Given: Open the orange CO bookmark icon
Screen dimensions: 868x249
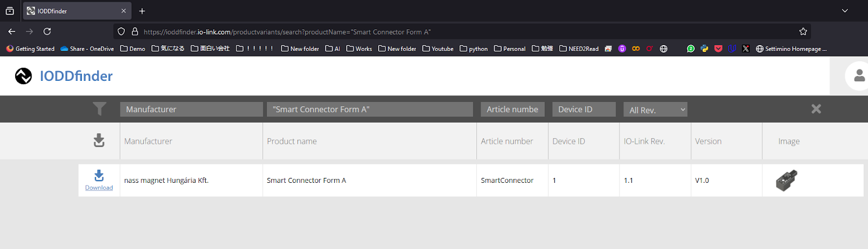Looking at the screenshot, I should [636, 49].
